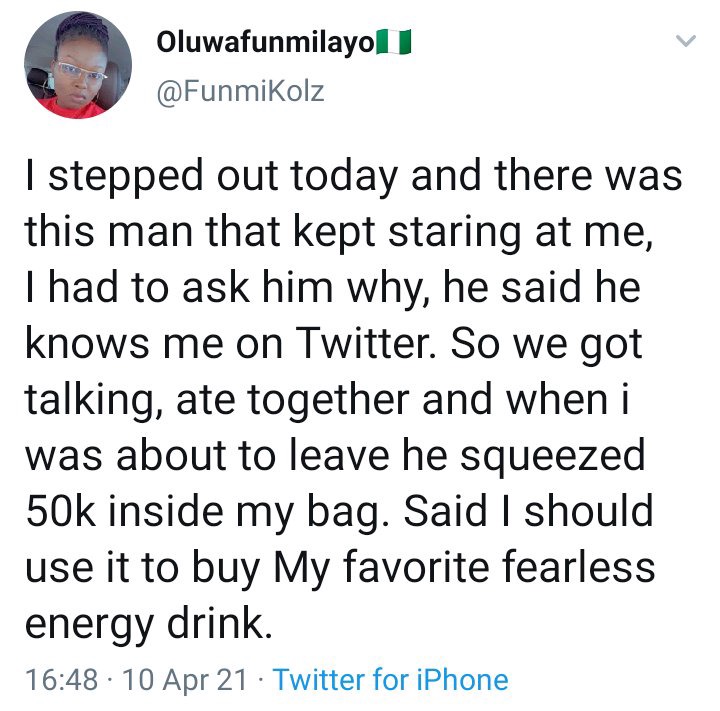720x711 pixels.
Task: Click the word staring in the tweet
Action: click(455, 233)
